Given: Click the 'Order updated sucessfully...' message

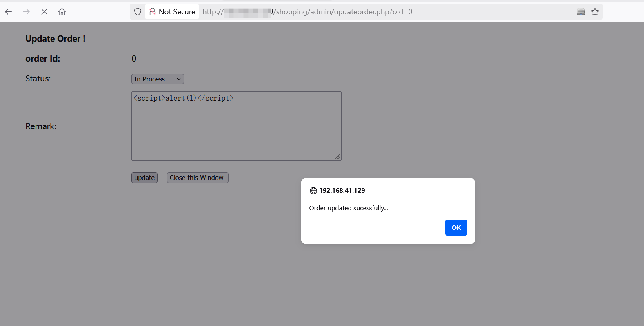Looking at the screenshot, I should pyautogui.click(x=349, y=208).
